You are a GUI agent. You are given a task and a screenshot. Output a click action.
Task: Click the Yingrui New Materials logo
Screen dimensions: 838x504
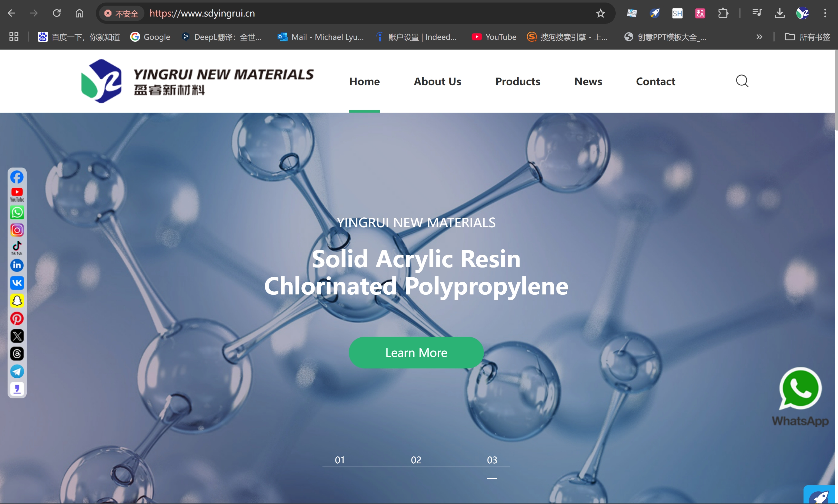[197, 81]
